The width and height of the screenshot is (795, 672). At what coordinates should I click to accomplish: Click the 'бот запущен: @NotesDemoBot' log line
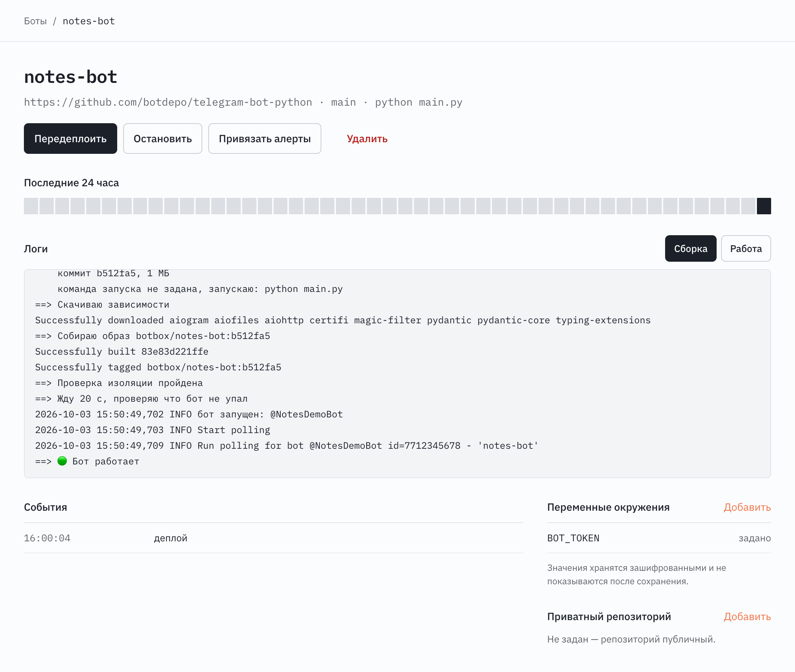click(189, 414)
